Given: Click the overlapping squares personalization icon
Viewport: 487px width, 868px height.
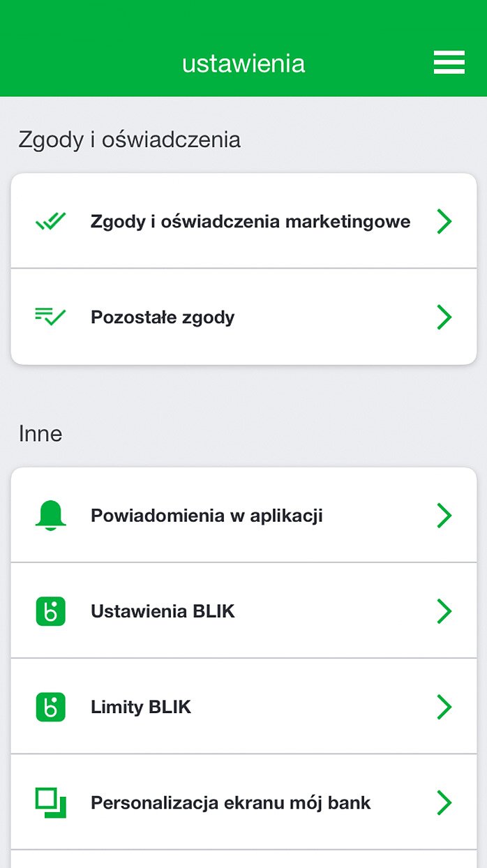Looking at the screenshot, I should point(50,802).
